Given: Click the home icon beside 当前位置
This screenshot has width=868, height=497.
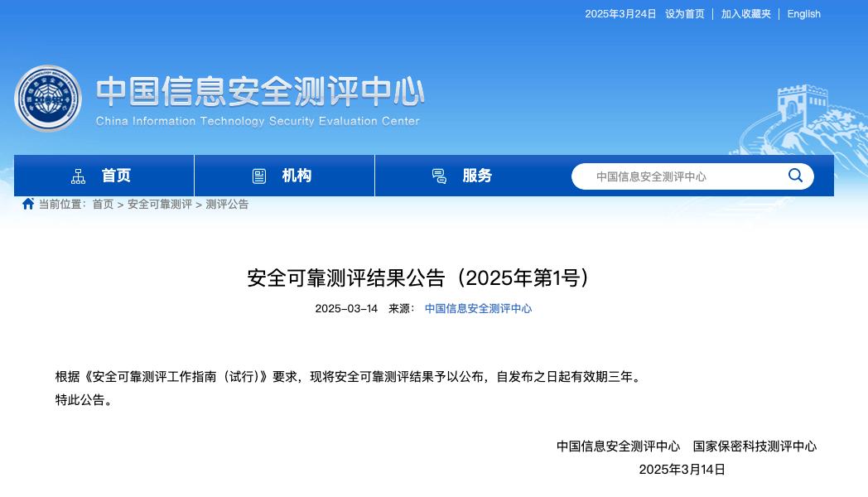Looking at the screenshot, I should (28, 204).
